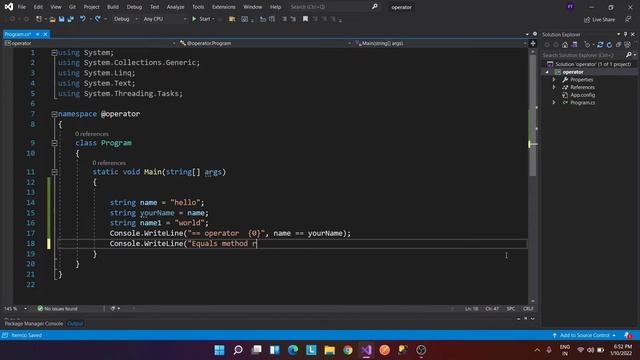Image resolution: width=640 pixels, height=360 pixels.
Task: Click Live Share button
Action: 599,20
